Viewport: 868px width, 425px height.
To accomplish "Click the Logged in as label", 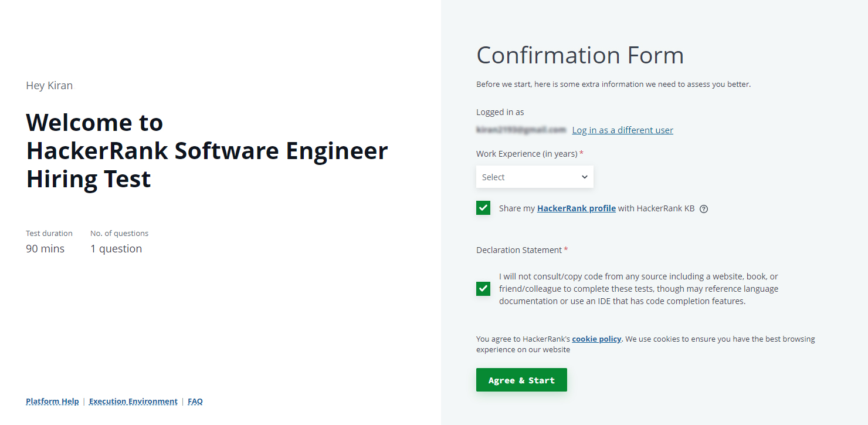I will click(x=500, y=112).
